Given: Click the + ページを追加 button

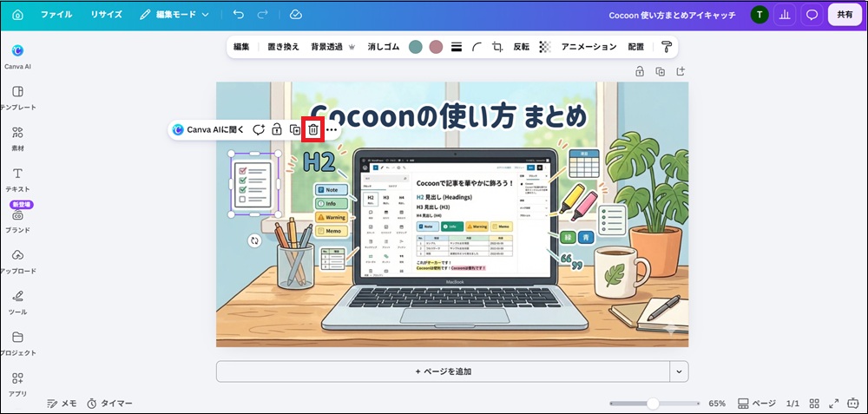Looking at the screenshot, I should [443, 371].
